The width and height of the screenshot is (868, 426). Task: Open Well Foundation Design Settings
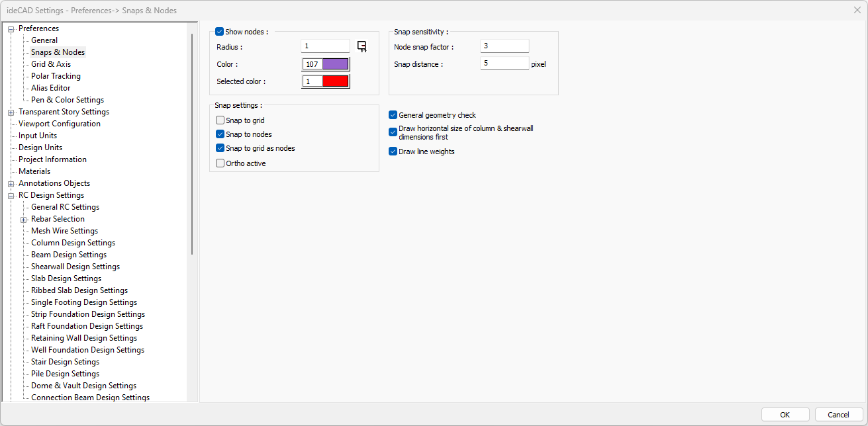(87, 350)
